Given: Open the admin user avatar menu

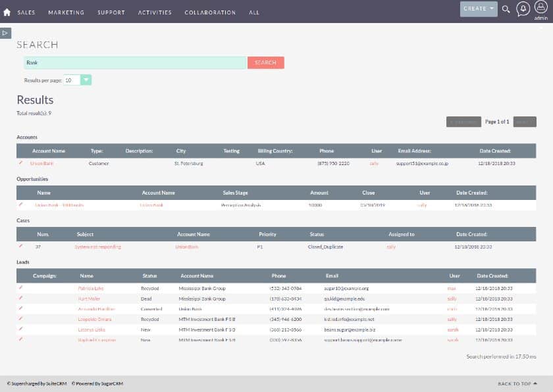Looking at the screenshot, I should [540, 9].
